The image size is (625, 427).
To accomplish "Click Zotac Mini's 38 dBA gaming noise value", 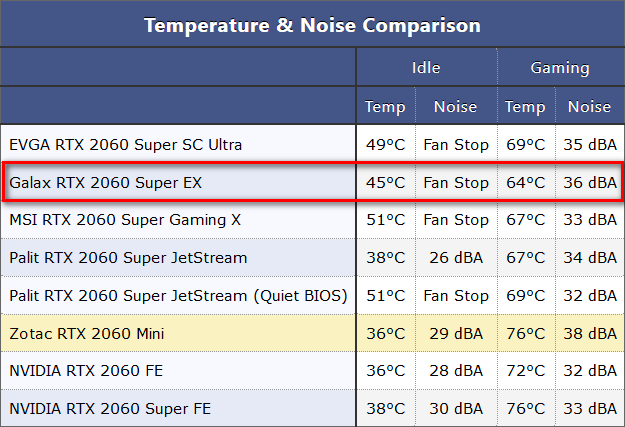I will coord(589,334).
